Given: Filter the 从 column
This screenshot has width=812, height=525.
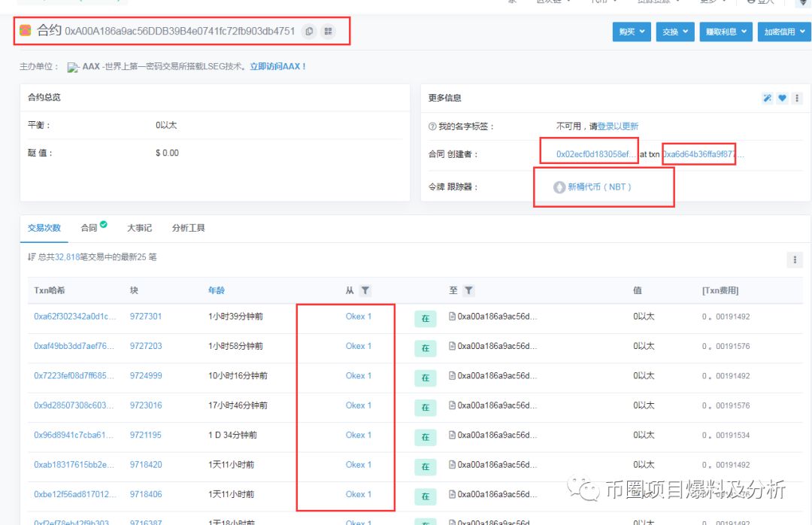Looking at the screenshot, I should pos(365,290).
